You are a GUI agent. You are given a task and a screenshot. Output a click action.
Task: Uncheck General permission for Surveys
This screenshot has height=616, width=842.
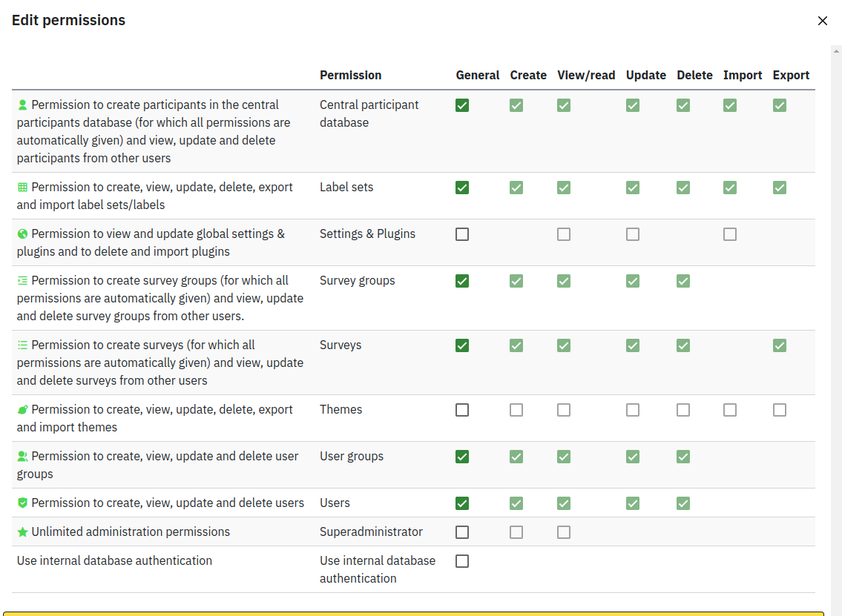tap(462, 345)
